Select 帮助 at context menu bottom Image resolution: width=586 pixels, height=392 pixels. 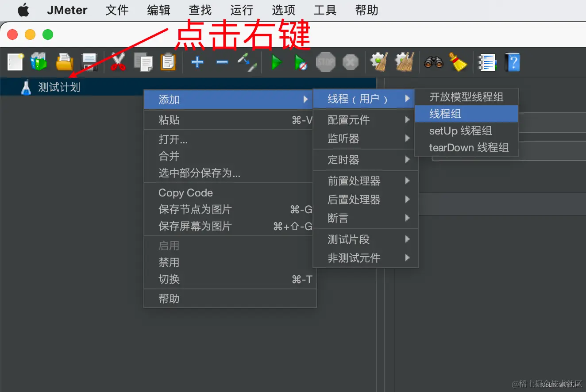(230, 299)
